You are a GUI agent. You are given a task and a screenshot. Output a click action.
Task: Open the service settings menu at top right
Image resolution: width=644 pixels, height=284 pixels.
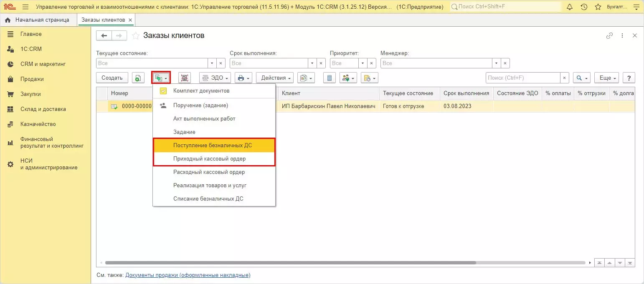click(636, 7)
